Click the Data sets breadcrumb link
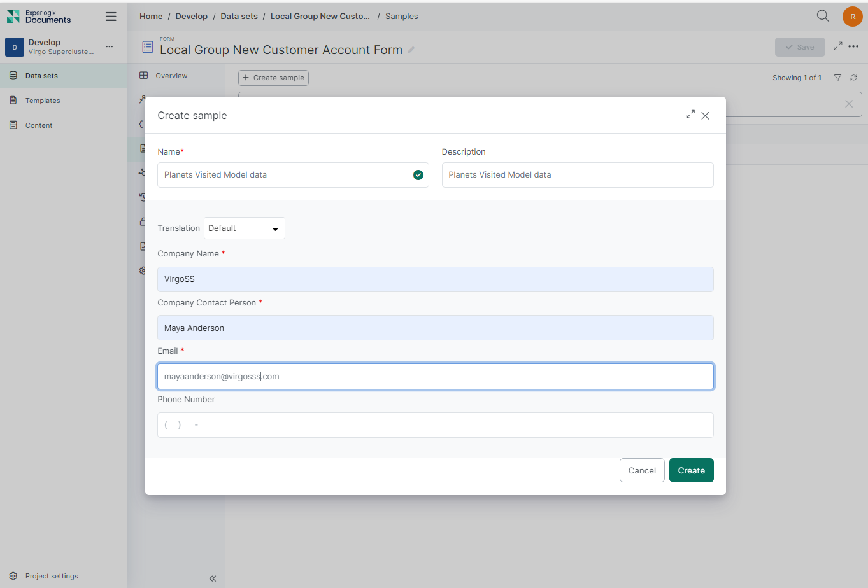Screen dimensions: 868x588 [239, 17]
